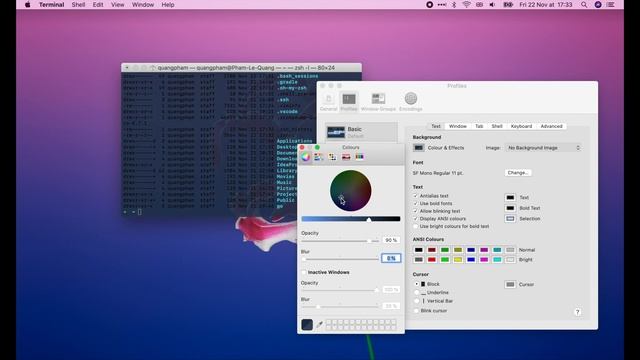Switch to the Tab settings tab
This screenshot has width=640, height=360.
pos(479,127)
